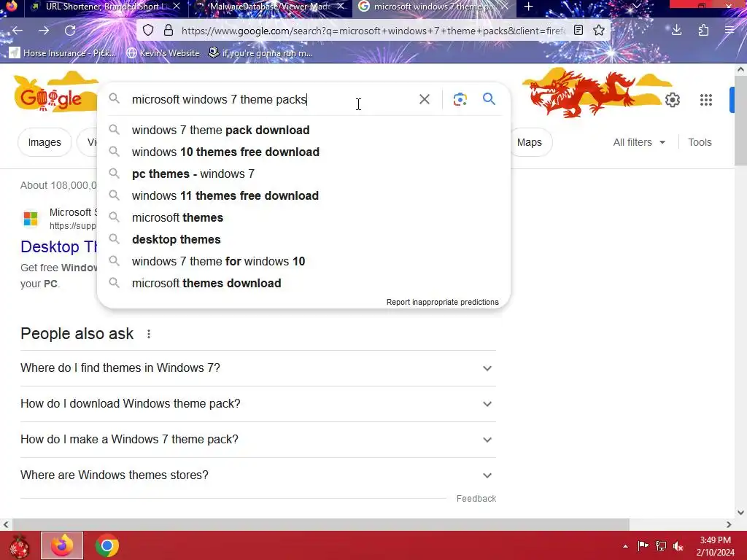Open search Tools
747x560 pixels.
click(x=700, y=142)
